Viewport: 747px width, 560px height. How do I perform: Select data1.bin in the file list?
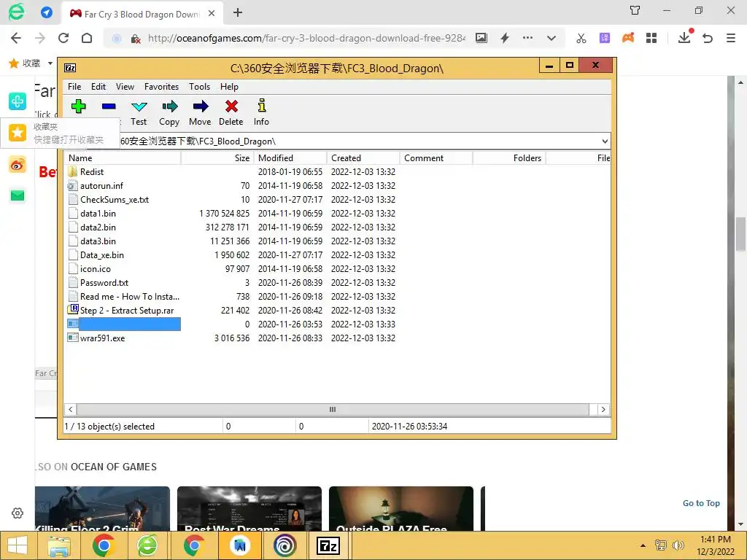tap(98, 214)
